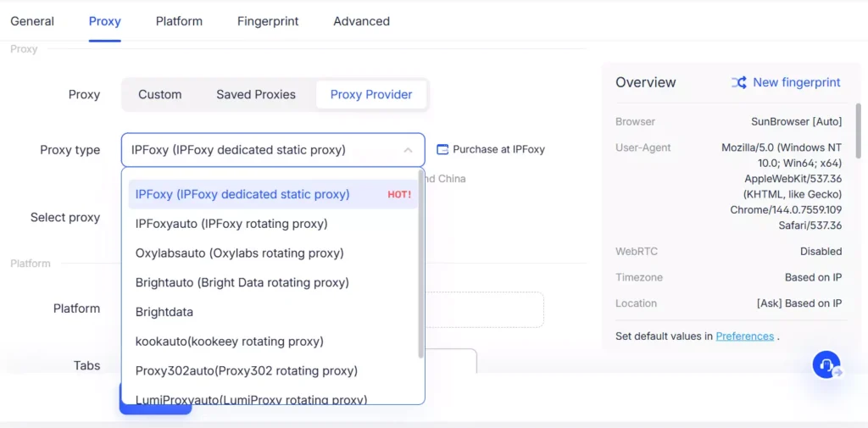Open the General tab
The height and width of the screenshot is (428, 868).
click(x=32, y=21)
